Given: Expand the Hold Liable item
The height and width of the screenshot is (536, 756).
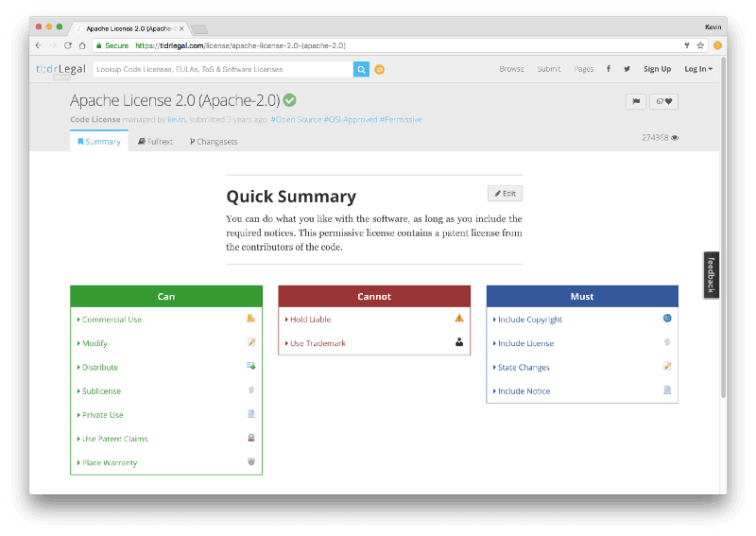Looking at the screenshot, I should [310, 320].
